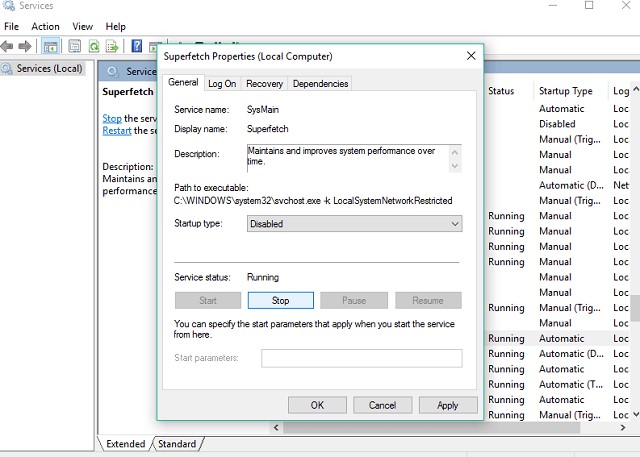Click the Forward arrow in the toolbar
This screenshot has width=640, height=457.
click(x=25, y=46)
